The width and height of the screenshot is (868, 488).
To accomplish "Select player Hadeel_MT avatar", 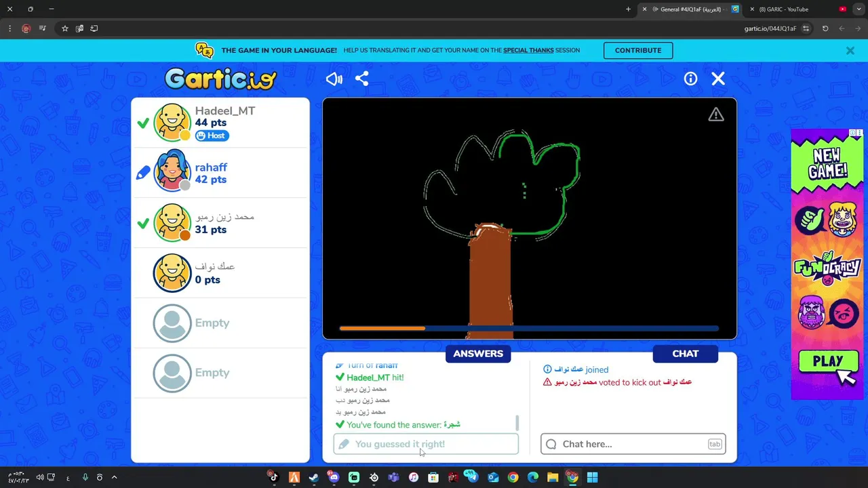I will click(172, 122).
